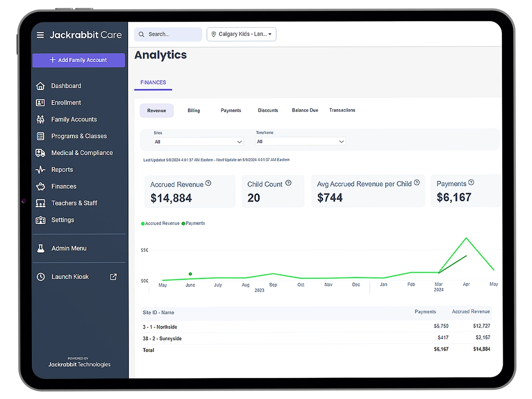
Task: Open the Sites dropdown
Action: tap(198, 141)
